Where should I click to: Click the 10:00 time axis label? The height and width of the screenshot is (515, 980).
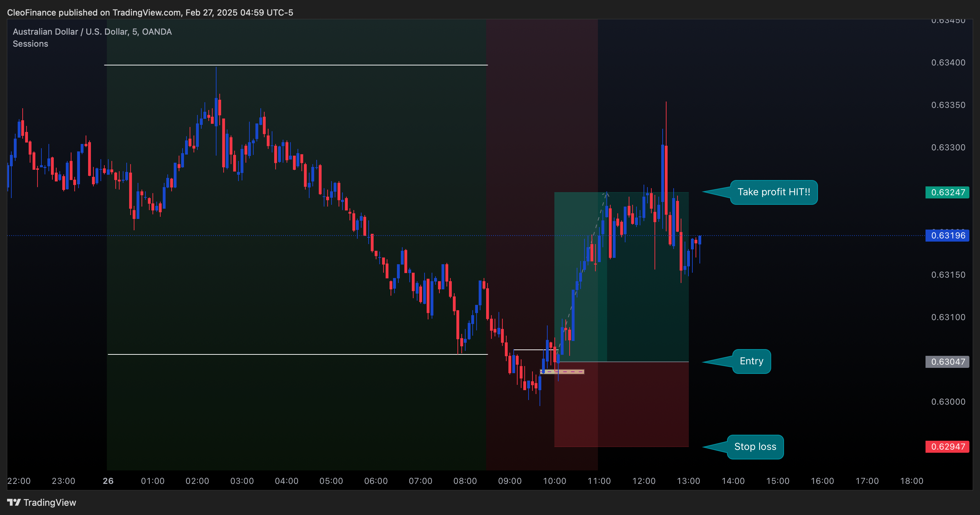(x=554, y=481)
